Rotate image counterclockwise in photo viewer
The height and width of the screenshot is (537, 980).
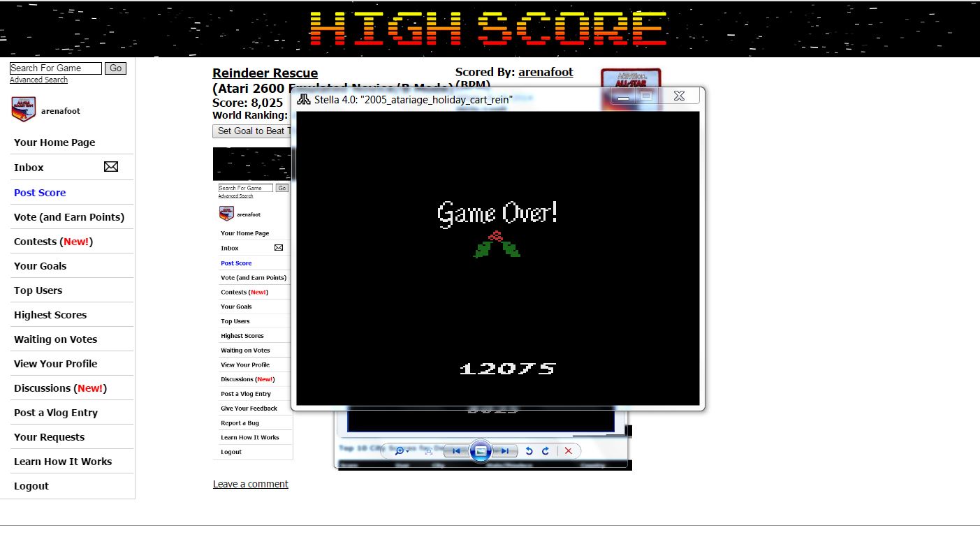pyautogui.click(x=529, y=451)
